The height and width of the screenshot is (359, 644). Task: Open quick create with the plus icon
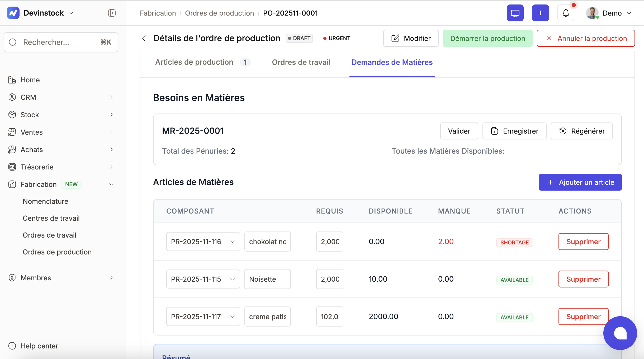(x=540, y=13)
